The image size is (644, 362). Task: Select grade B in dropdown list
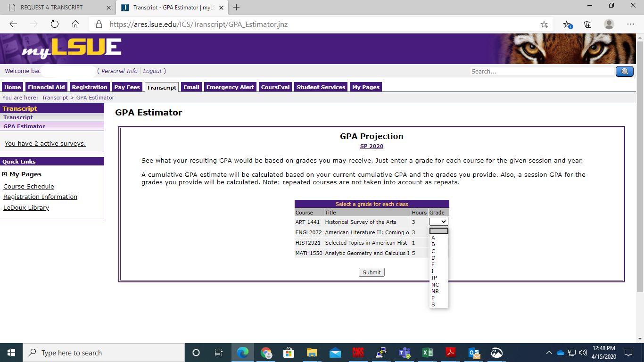438,244
